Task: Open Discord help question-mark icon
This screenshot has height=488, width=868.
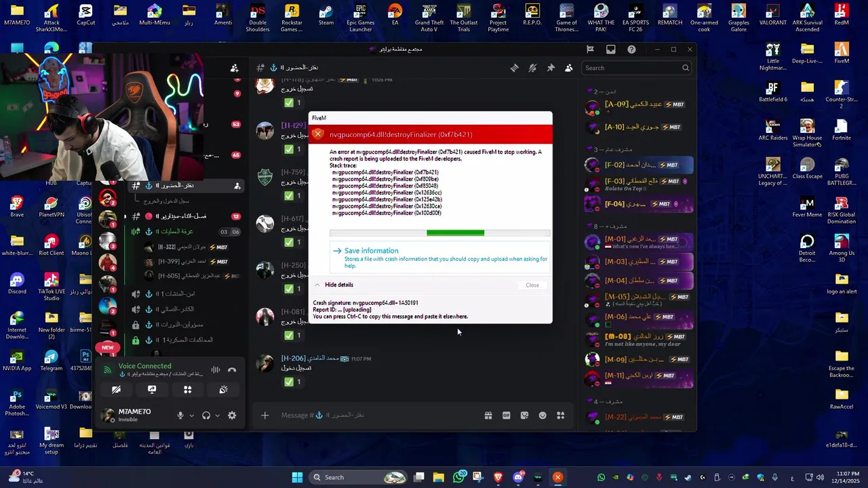Action: tap(631, 49)
